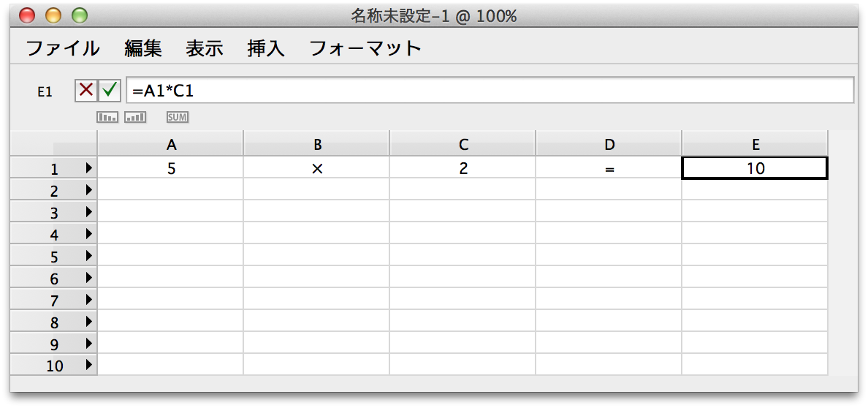Click the E1 cell reference label

point(45,92)
